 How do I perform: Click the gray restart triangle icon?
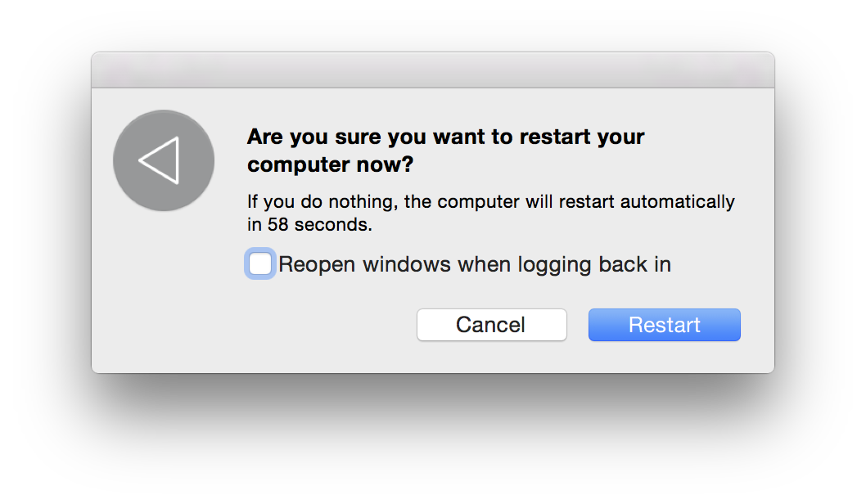(164, 160)
